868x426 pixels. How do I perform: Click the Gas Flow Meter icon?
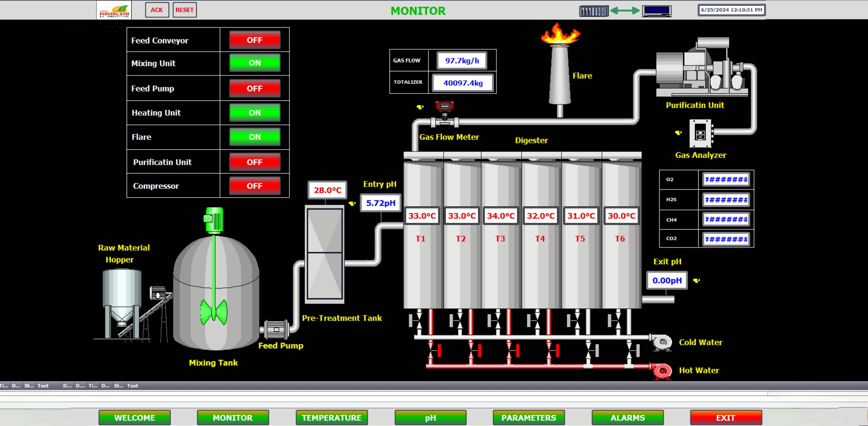445,108
